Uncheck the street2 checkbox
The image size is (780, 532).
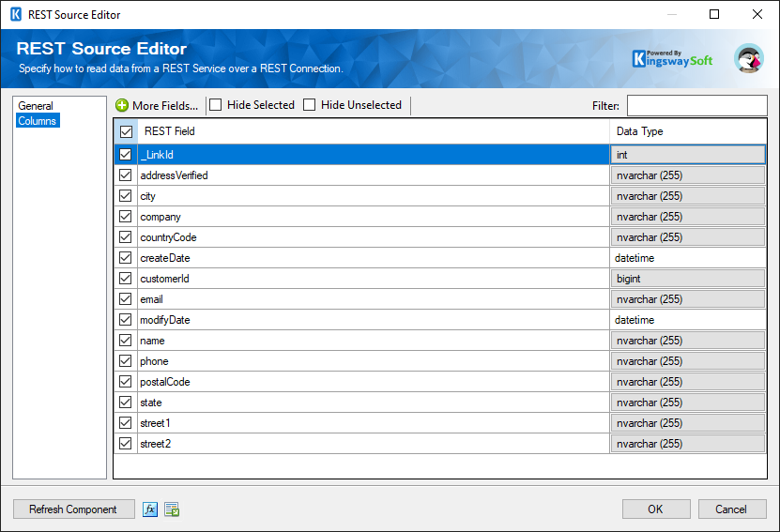126,444
